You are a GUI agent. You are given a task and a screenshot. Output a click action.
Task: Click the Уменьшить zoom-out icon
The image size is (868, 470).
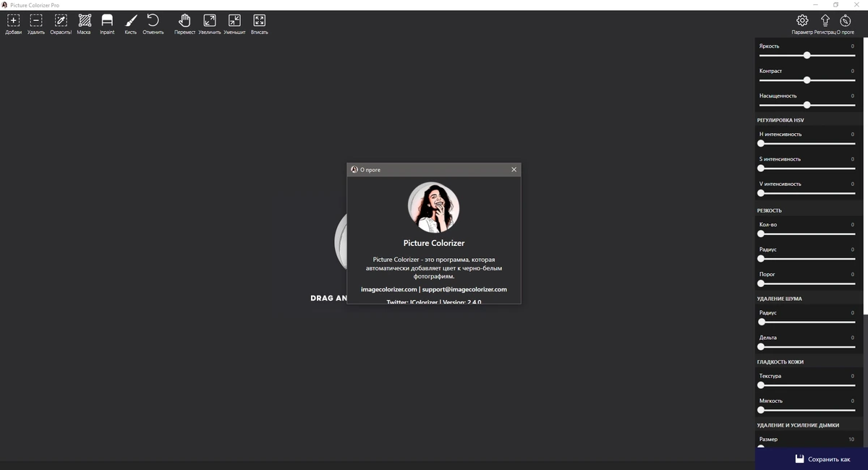click(234, 24)
